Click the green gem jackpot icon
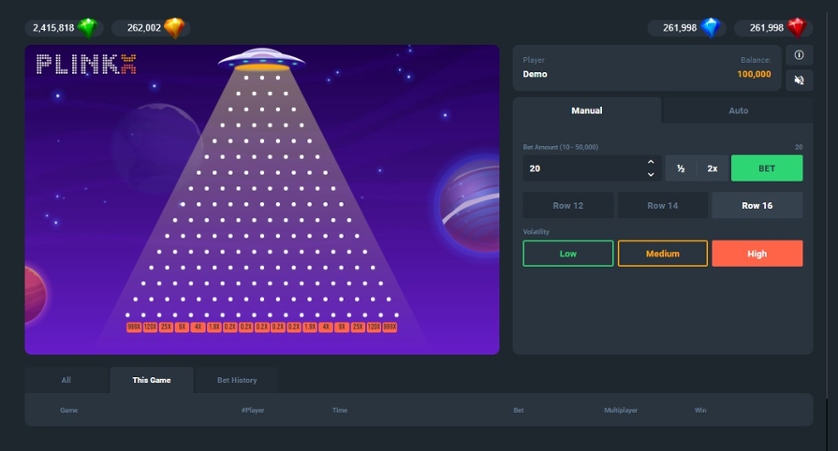 [89, 28]
